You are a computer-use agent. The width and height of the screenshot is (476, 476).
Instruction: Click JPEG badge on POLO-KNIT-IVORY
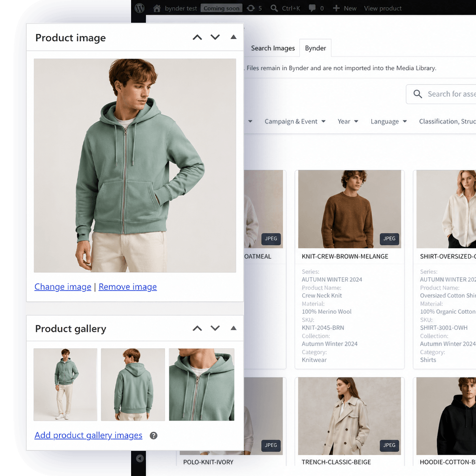tap(271, 445)
